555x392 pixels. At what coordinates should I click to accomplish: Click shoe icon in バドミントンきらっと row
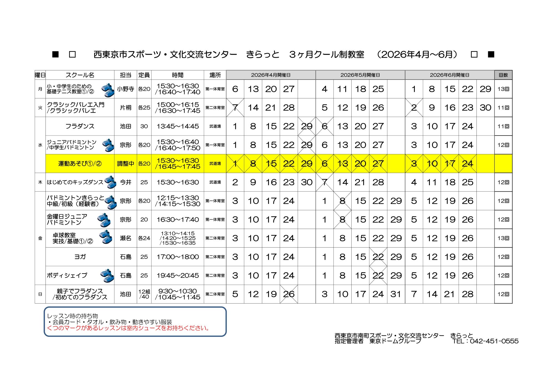coord(111,202)
